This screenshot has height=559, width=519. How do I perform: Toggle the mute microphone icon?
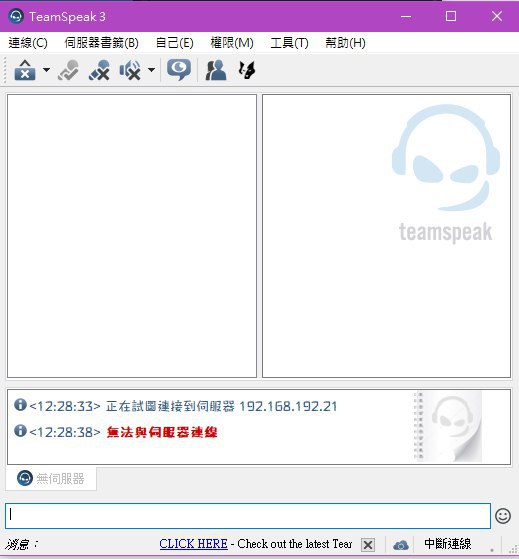(99, 70)
